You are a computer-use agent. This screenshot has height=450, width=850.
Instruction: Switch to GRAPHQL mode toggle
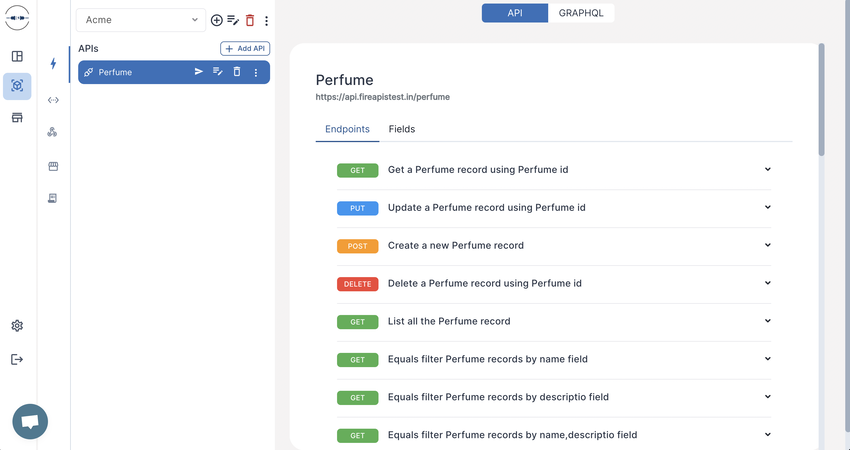click(581, 13)
